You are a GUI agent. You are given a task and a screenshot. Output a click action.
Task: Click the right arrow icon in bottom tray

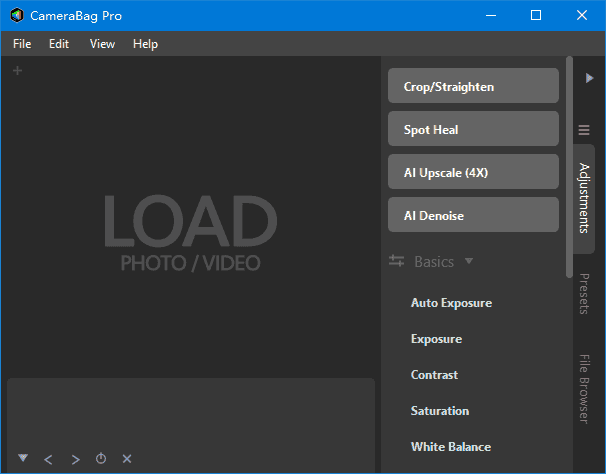[75, 459]
